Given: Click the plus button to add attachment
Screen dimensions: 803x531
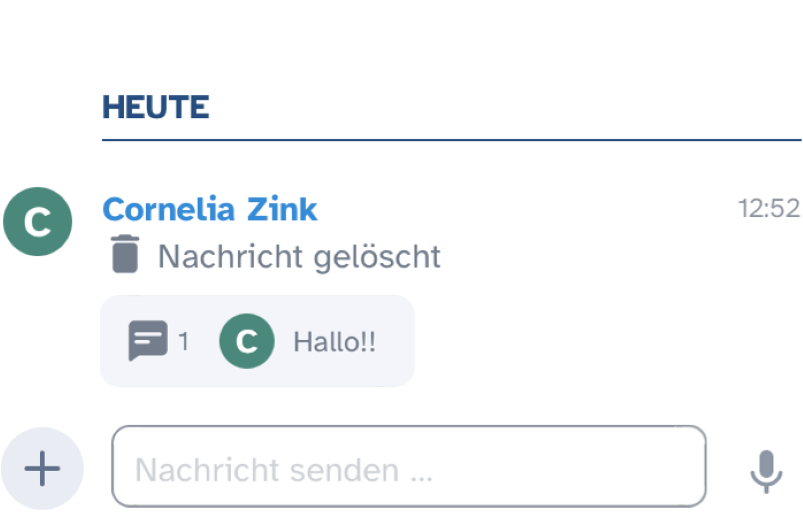Looking at the screenshot, I should tap(42, 468).
